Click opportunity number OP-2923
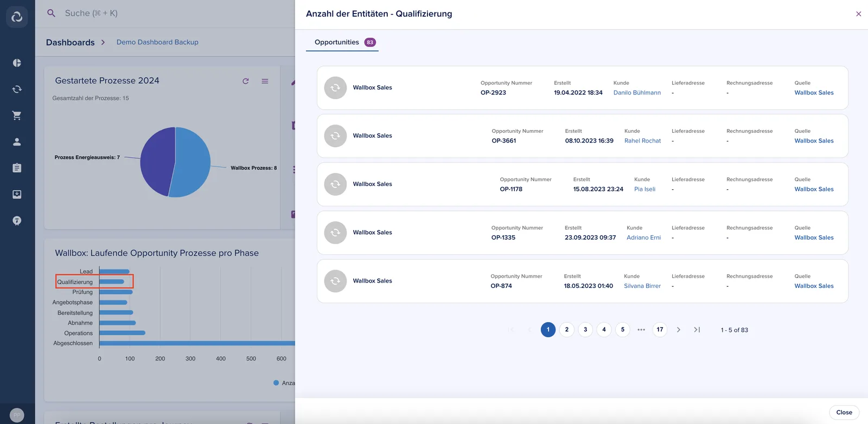Image resolution: width=868 pixels, height=424 pixels. click(493, 93)
